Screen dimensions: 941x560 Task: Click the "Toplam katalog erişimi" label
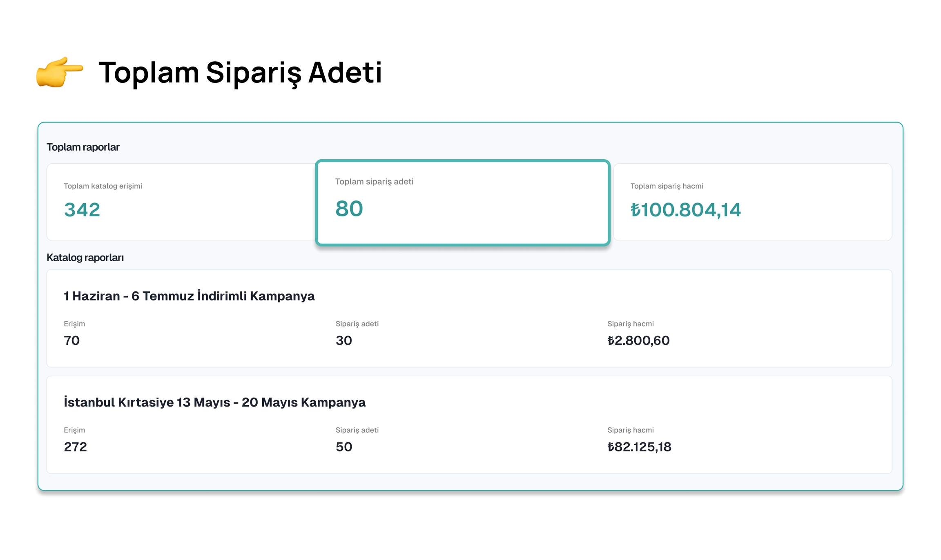tap(103, 186)
